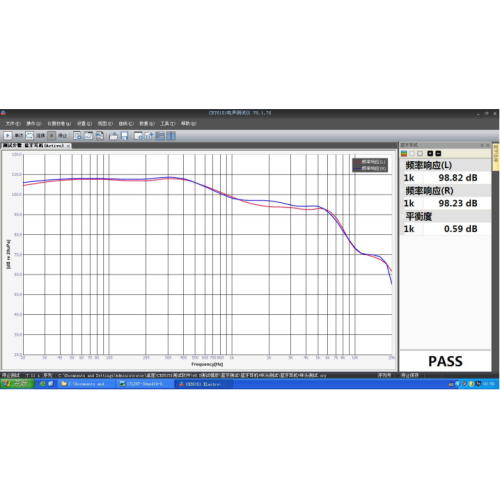Click the greyed plus icon in results panel
The height and width of the screenshot is (500, 500).
tap(412, 153)
